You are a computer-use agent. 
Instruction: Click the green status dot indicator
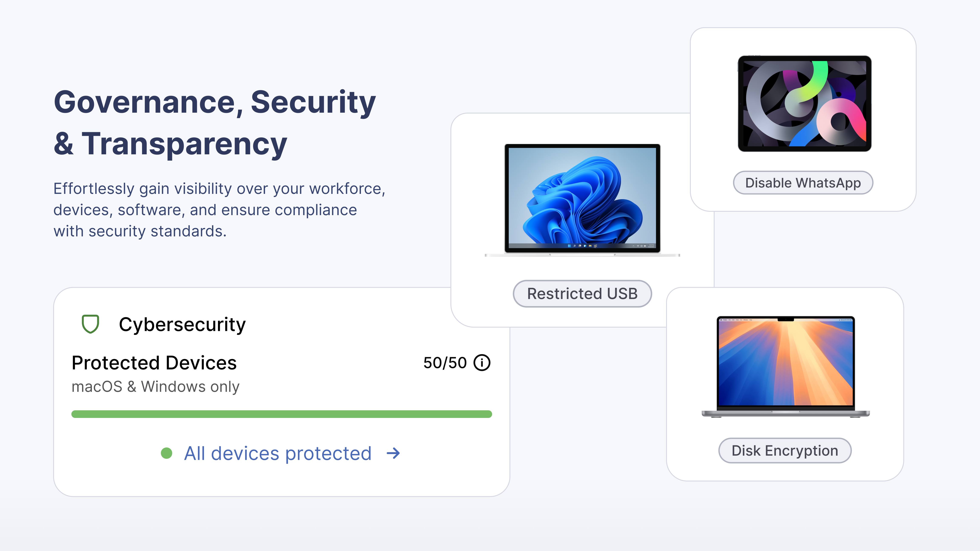tap(167, 453)
